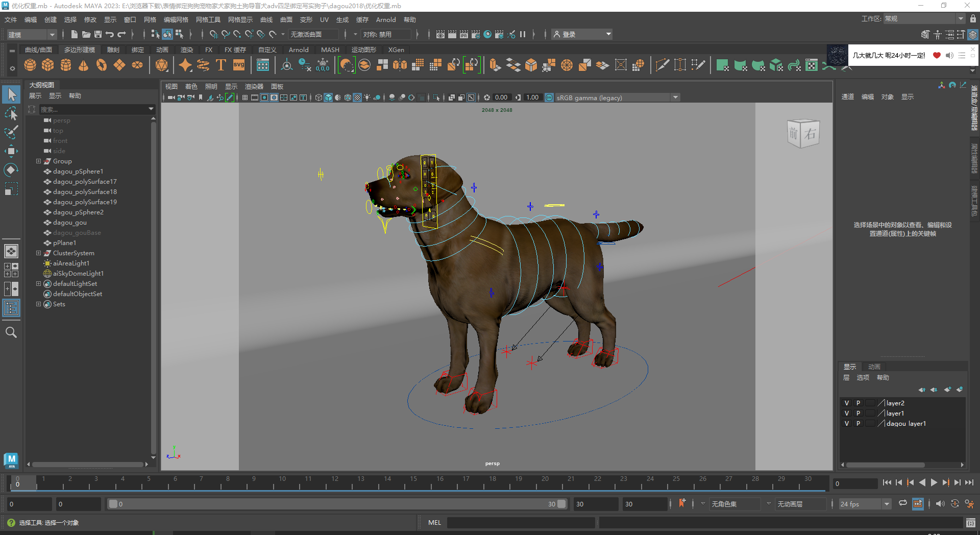Click the Save scene icon
Image resolution: width=980 pixels, height=535 pixels.
(97, 34)
